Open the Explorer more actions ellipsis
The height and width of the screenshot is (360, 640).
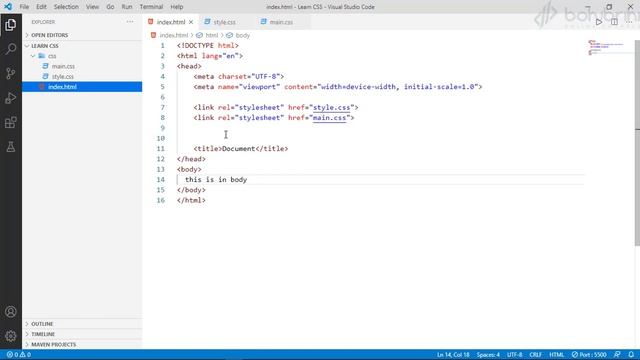(x=130, y=22)
